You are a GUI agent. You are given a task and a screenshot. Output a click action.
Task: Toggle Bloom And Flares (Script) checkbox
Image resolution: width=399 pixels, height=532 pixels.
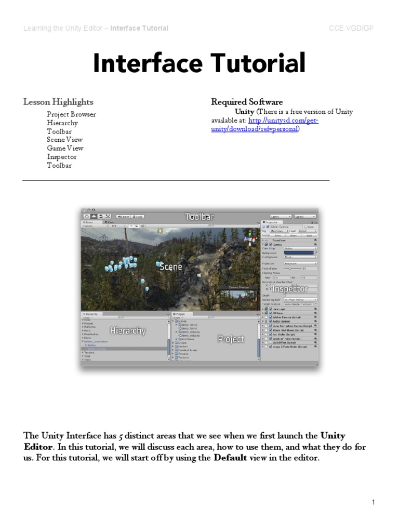coord(270,330)
